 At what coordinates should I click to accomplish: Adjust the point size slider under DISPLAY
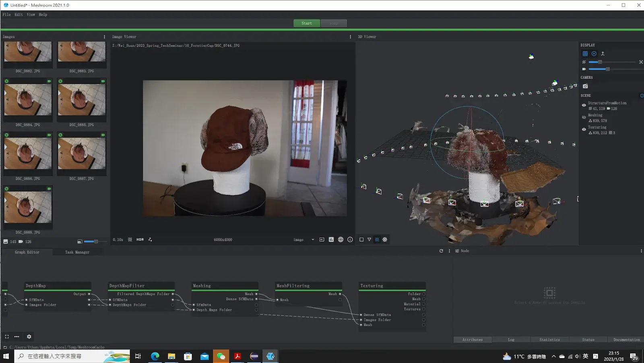coord(612,62)
